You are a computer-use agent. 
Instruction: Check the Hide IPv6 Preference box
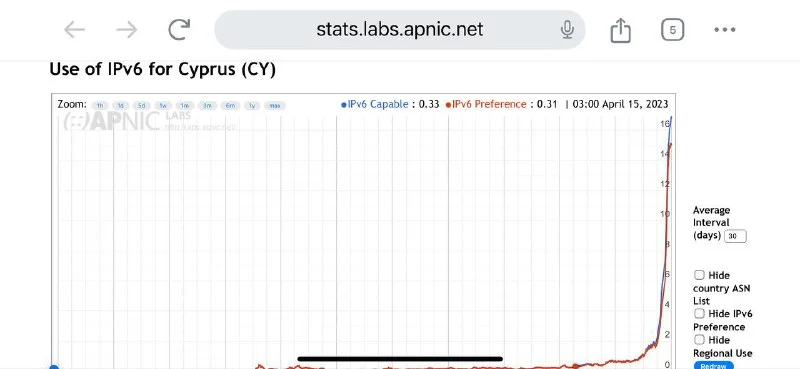tap(699, 313)
